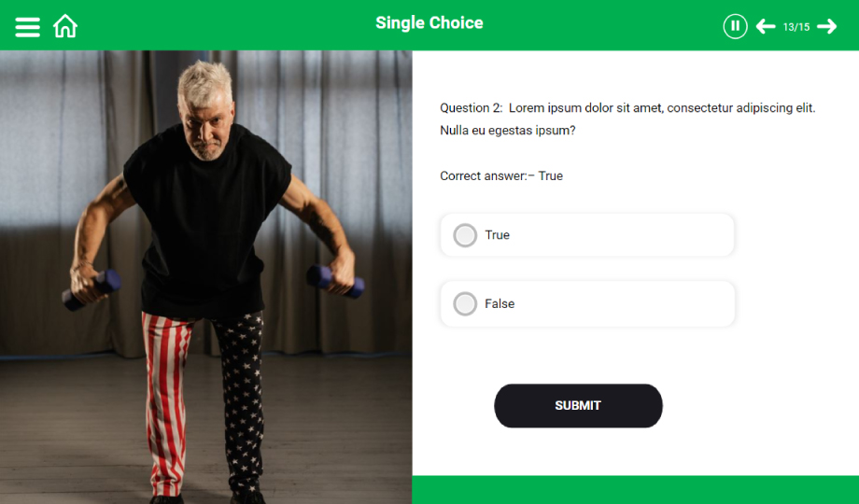Advance to next slide arrow
859x504 pixels.
827,26
